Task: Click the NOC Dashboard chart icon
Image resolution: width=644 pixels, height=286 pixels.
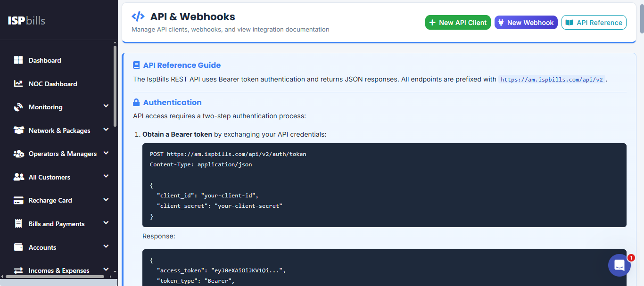Action: [x=18, y=83]
